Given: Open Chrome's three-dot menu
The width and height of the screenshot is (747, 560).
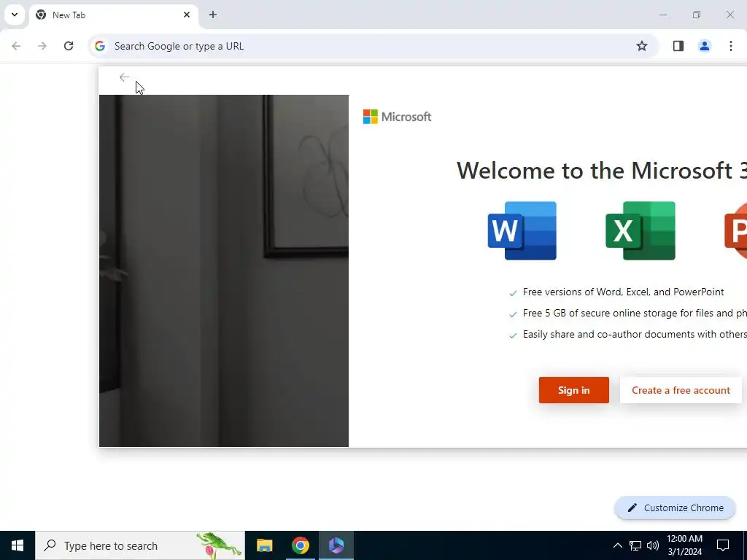Looking at the screenshot, I should tap(731, 46).
